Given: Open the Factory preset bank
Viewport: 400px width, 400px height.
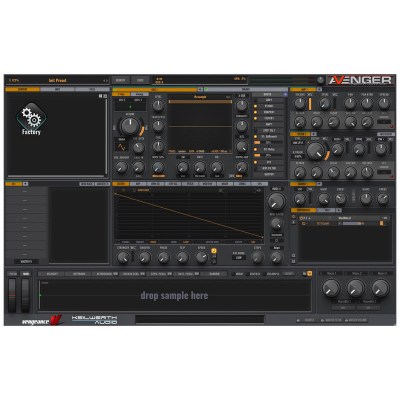Looking at the screenshot, I should point(31,118).
